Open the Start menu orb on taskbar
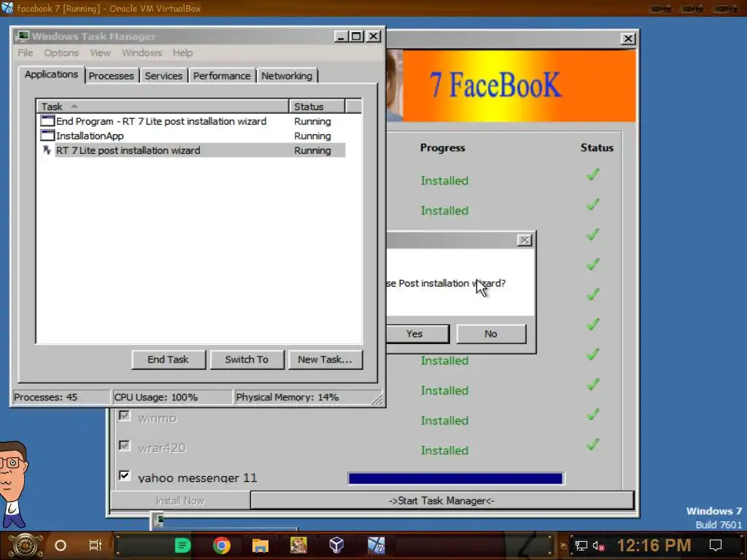747x560 pixels. [x=26, y=545]
